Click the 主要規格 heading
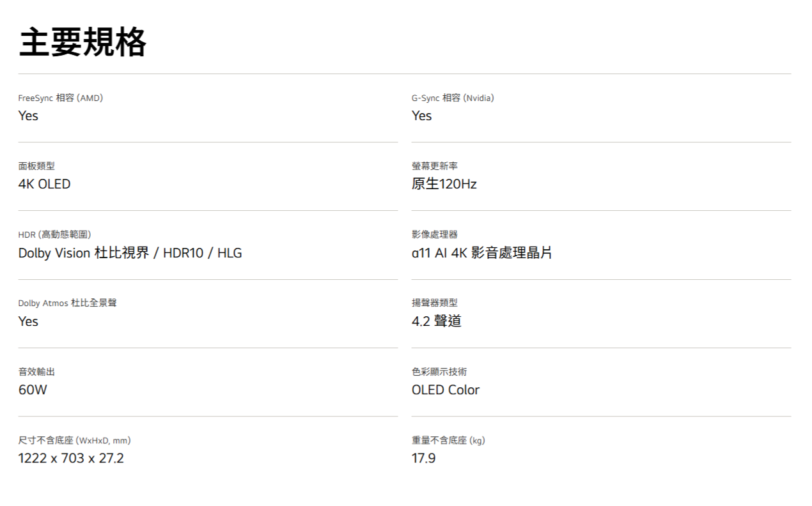 click(82, 43)
